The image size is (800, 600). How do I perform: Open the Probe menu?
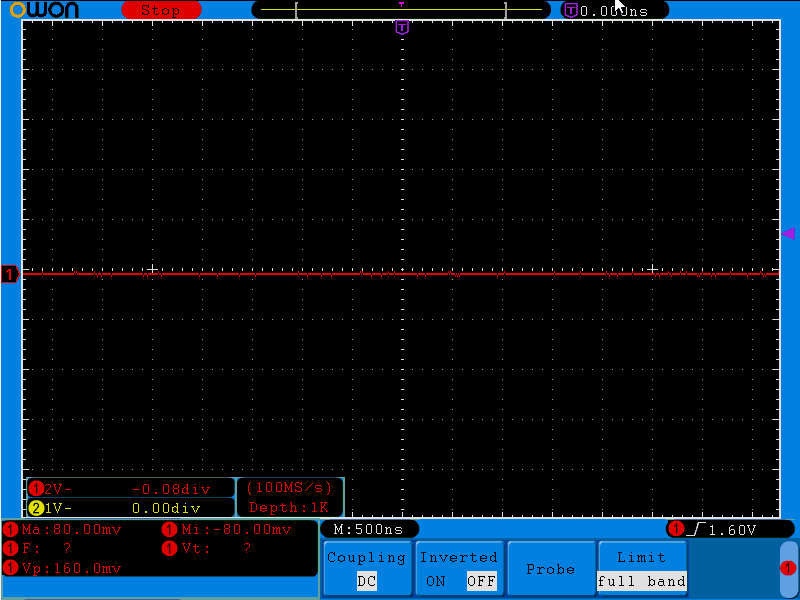[x=550, y=569]
